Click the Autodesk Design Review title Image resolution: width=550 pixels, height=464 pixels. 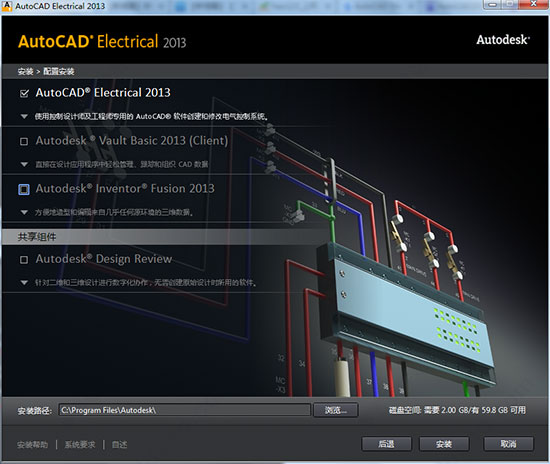point(104,259)
